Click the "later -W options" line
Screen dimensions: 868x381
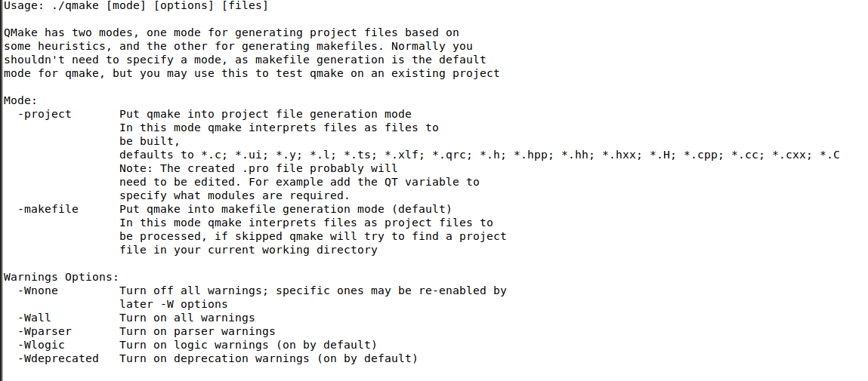coord(173,304)
